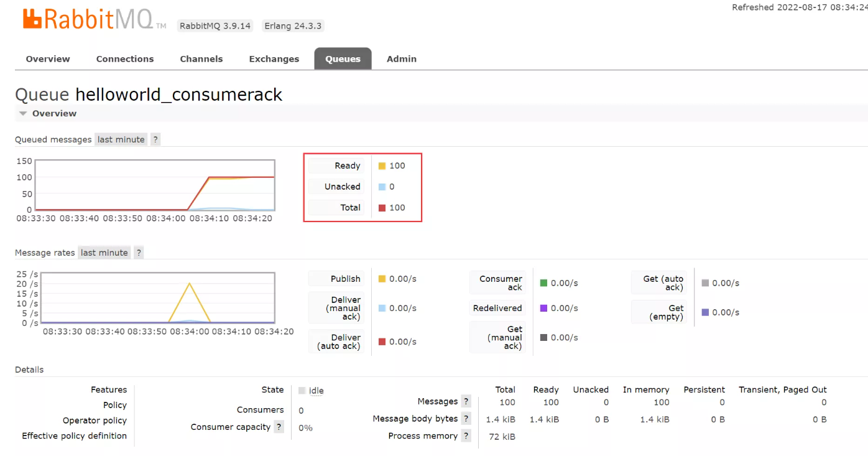
Task: Click the Process memory help icon
Action: click(x=466, y=436)
